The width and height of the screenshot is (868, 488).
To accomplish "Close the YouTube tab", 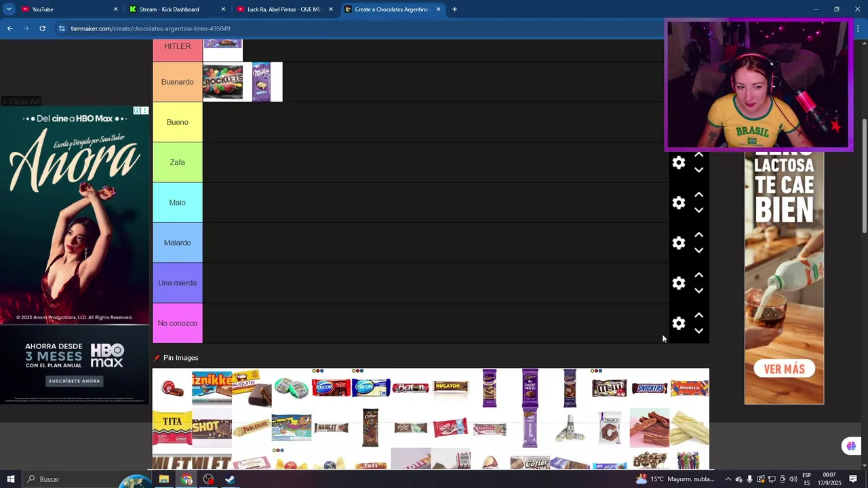I will pyautogui.click(x=115, y=9).
